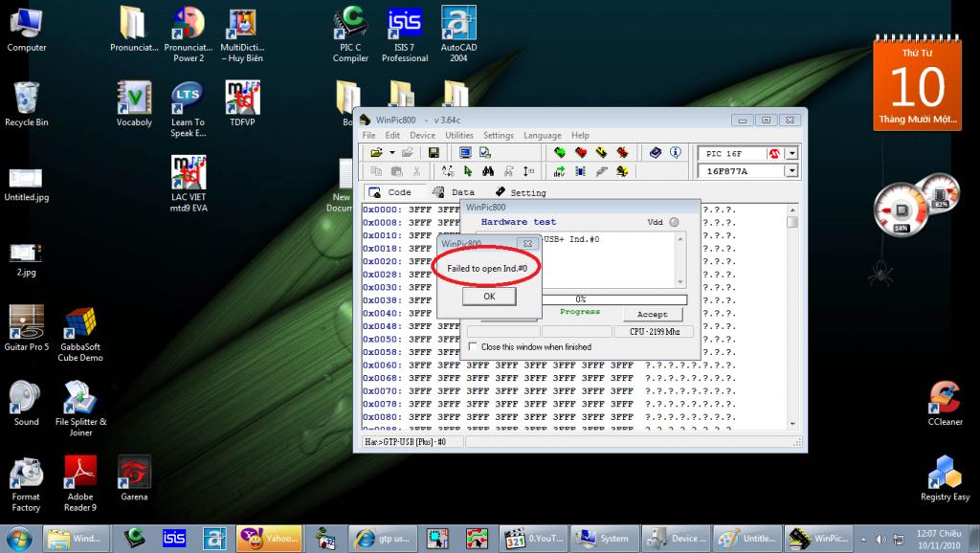Open the recent files arrow next to Open icon
This screenshot has width=980, height=553.
point(391,152)
